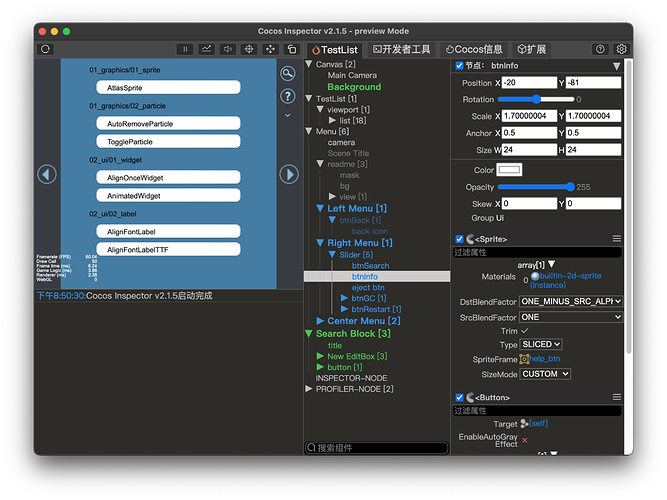Select the move arrows tool
The height and width of the screenshot is (500, 667).
tap(270, 49)
